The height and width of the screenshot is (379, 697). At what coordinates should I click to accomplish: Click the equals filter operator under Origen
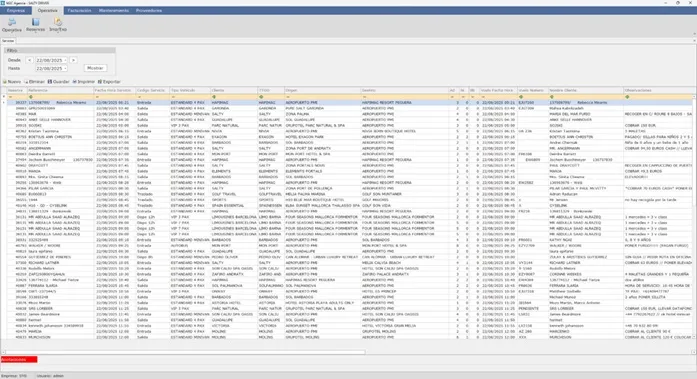[x=288, y=96]
